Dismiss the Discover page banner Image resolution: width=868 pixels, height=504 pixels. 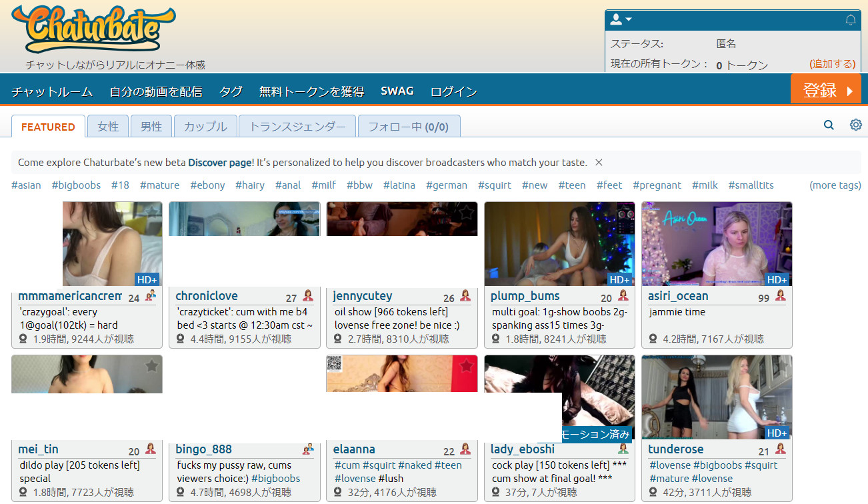pyautogui.click(x=599, y=163)
